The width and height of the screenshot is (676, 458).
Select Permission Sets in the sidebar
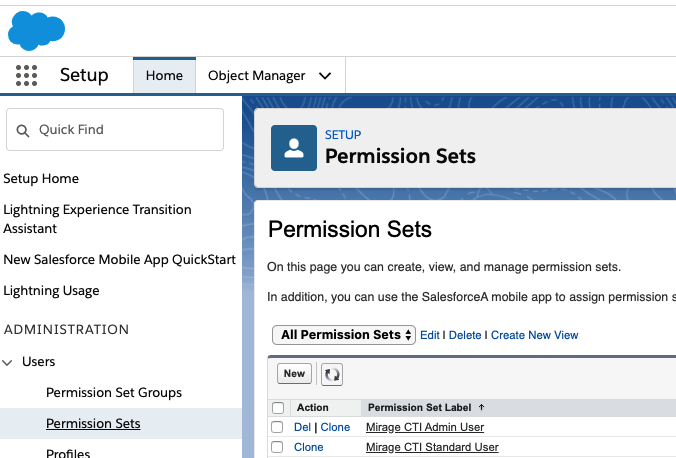[x=93, y=423]
